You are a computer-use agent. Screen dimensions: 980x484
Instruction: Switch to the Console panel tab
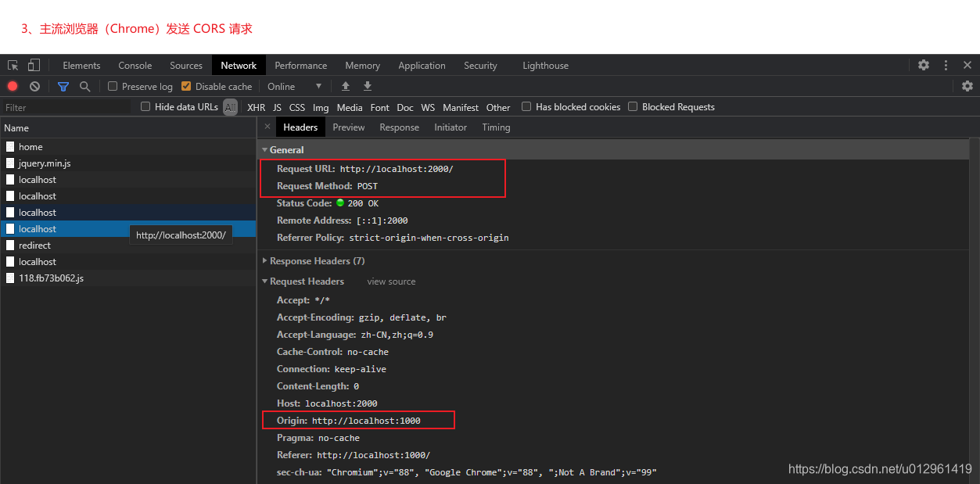point(135,66)
